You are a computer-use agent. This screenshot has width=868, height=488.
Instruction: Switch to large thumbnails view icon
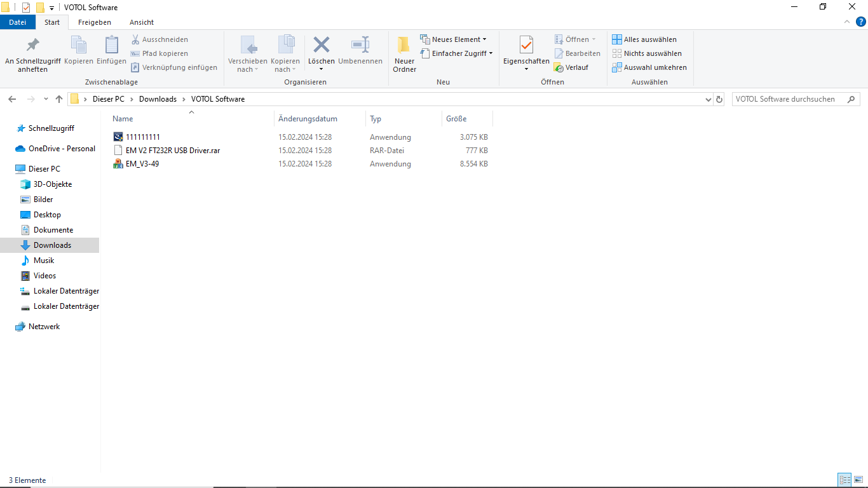point(858,480)
